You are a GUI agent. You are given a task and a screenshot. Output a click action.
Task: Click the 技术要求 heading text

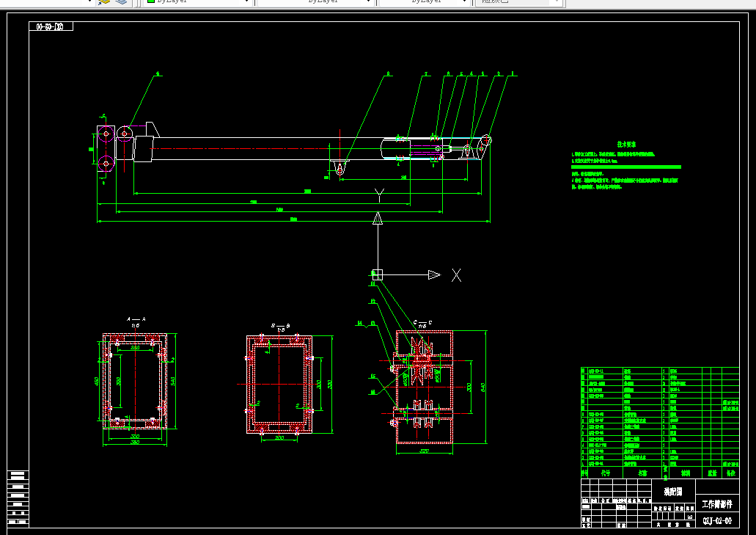[626, 145]
